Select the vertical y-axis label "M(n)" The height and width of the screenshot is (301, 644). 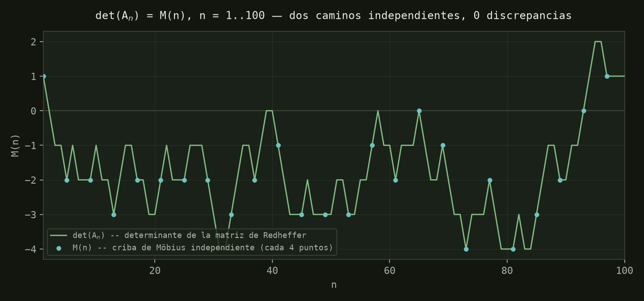[x=15, y=145]
